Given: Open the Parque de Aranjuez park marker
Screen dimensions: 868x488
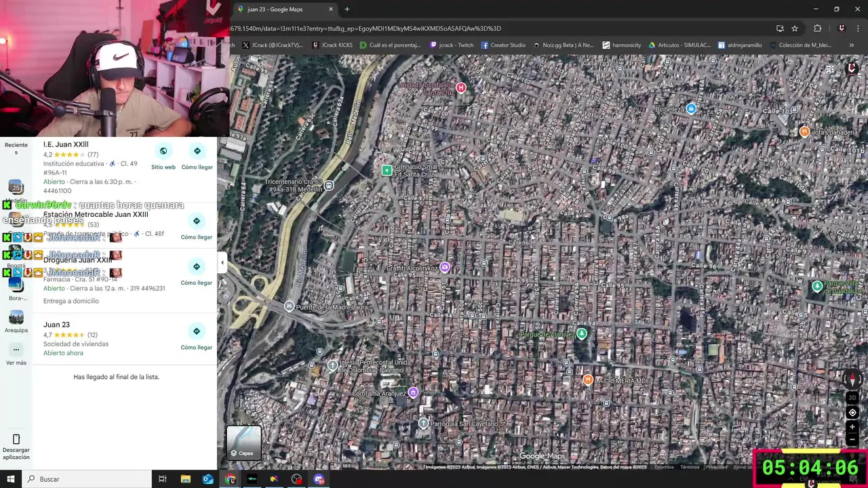Looking at the screenshot, I should pos(581,334).
